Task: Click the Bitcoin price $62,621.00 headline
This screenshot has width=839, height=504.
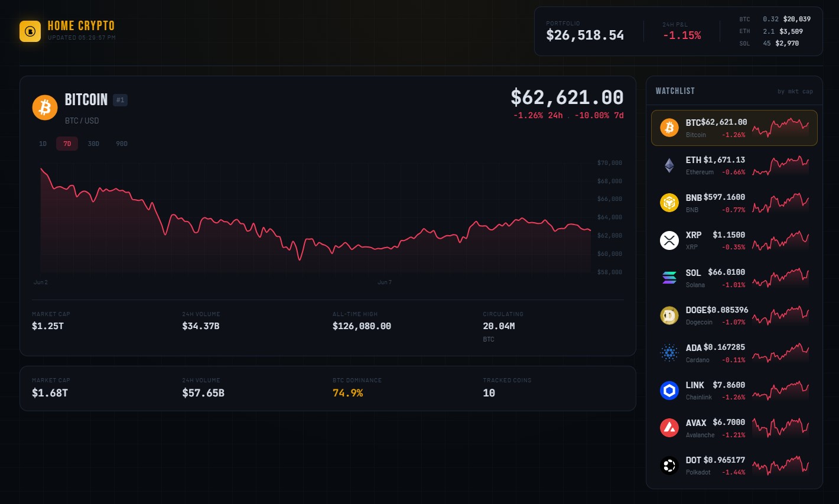Action: [567, 97]
